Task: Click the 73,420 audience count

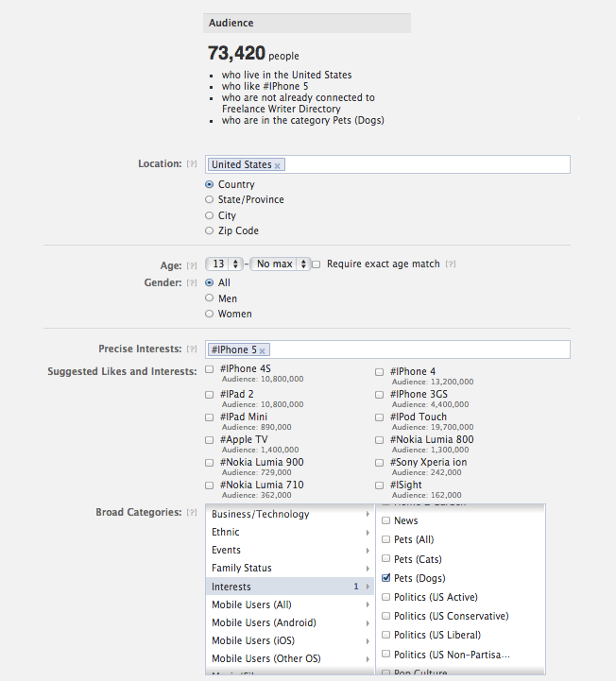Action: [236, 54]
